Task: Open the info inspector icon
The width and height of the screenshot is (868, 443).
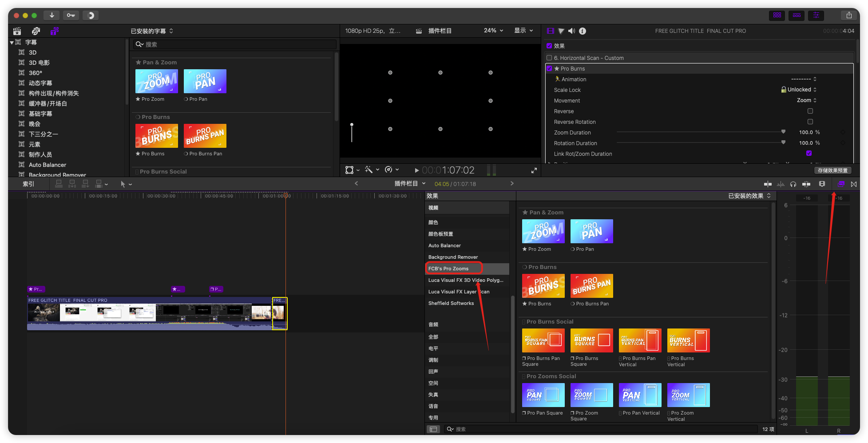Action: 583,31
